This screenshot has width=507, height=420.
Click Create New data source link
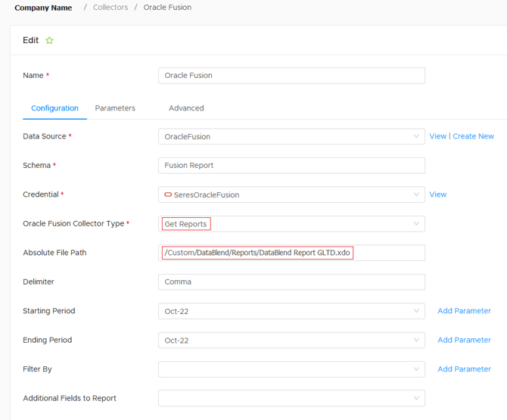473,136
